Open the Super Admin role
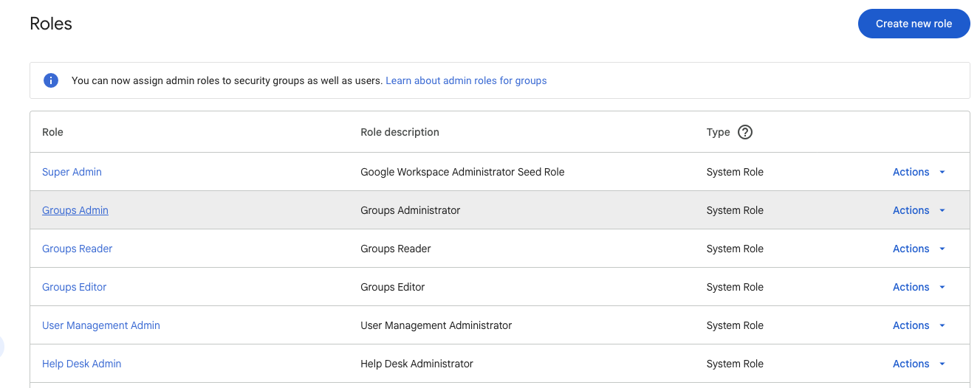The image size is (980, 388). point(72,172)
